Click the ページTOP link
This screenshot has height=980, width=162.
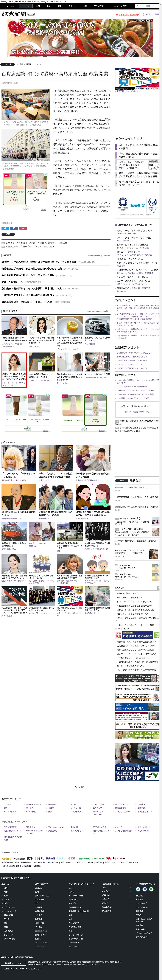point(81,787)
